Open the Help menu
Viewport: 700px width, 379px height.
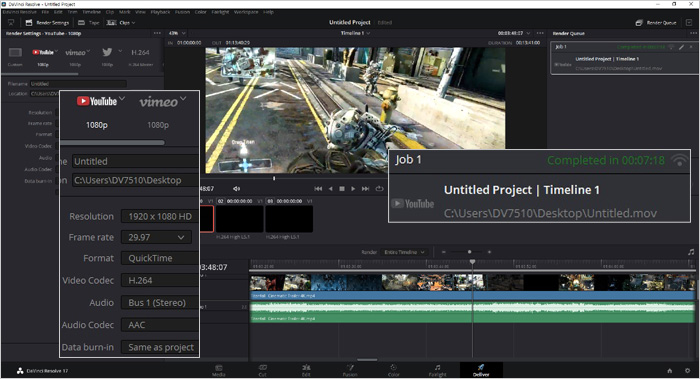tap(268, 12)
